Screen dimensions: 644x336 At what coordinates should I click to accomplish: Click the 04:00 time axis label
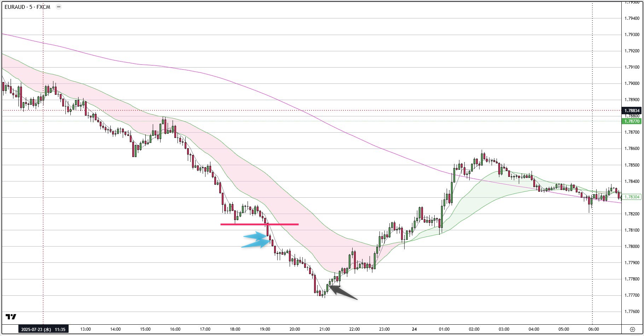[x=534, y=329]
